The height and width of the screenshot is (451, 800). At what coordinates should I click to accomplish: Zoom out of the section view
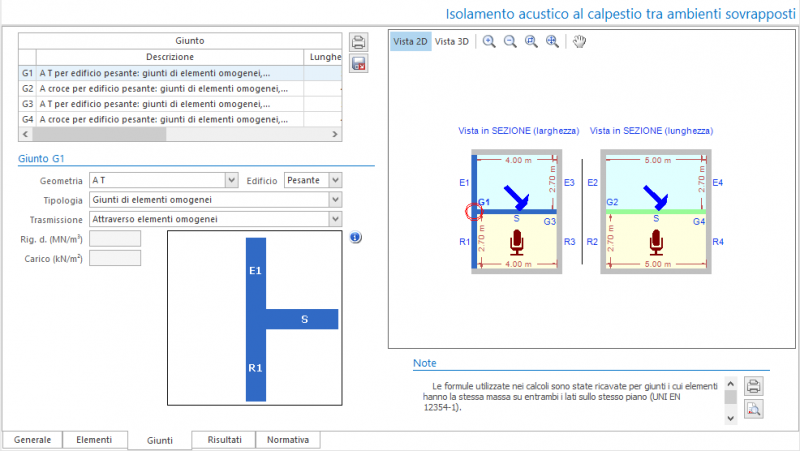click(510, 41)
